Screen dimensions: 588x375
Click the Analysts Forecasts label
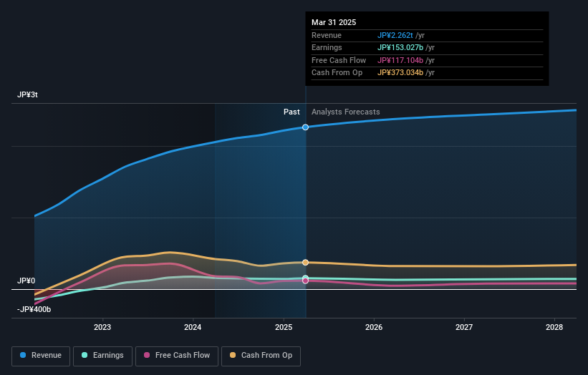click(x=345, y=112)
